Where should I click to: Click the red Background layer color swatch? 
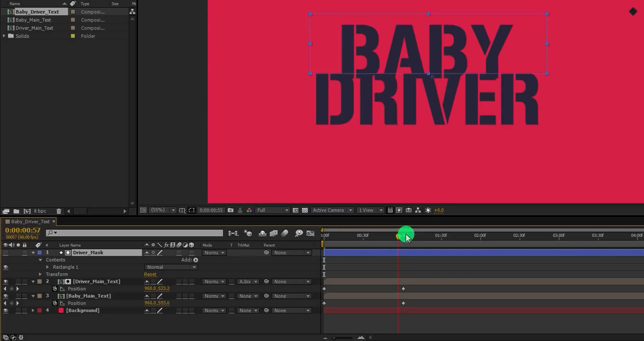(61, 310)
